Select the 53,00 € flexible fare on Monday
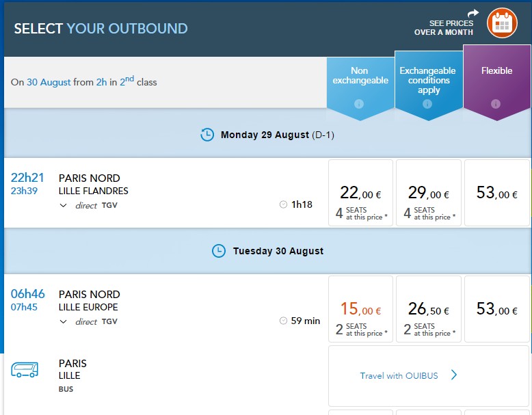 tap(496, 193)
